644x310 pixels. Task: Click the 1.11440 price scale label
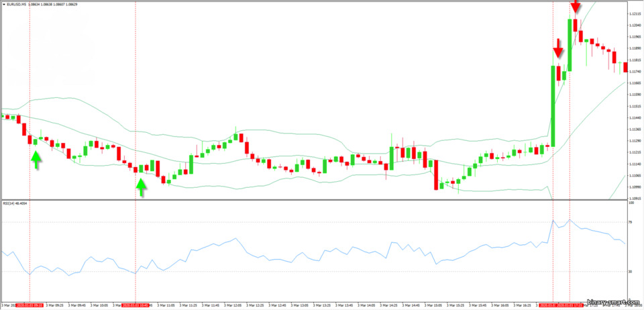635,118
